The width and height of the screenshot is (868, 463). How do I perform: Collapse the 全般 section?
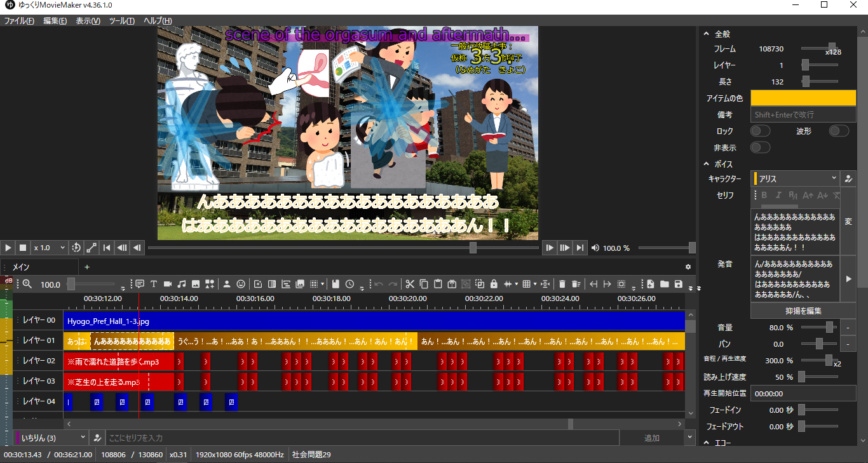pyautogui.click(x=707, y=34)
